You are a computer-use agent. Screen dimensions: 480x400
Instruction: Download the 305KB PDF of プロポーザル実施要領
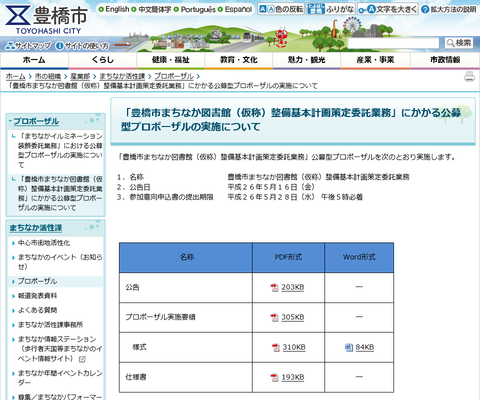pyautogui.click(x=292, y=317)
